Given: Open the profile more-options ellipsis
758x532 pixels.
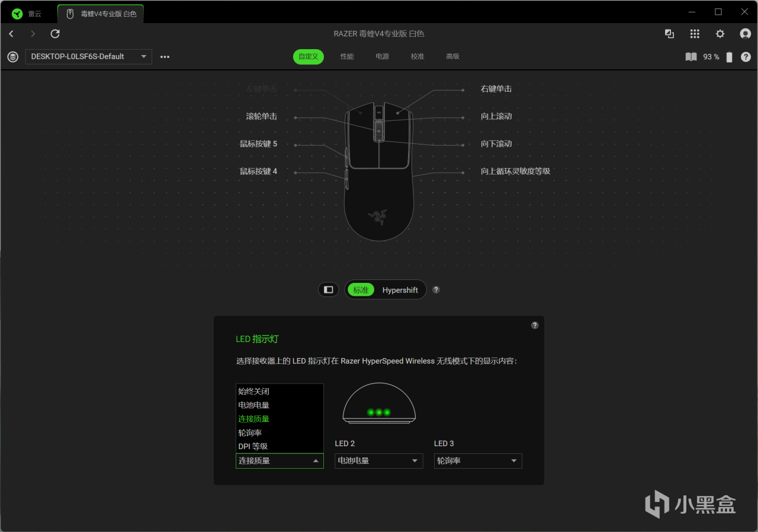Looking at the screenshot, I should [x=165, y=57].
